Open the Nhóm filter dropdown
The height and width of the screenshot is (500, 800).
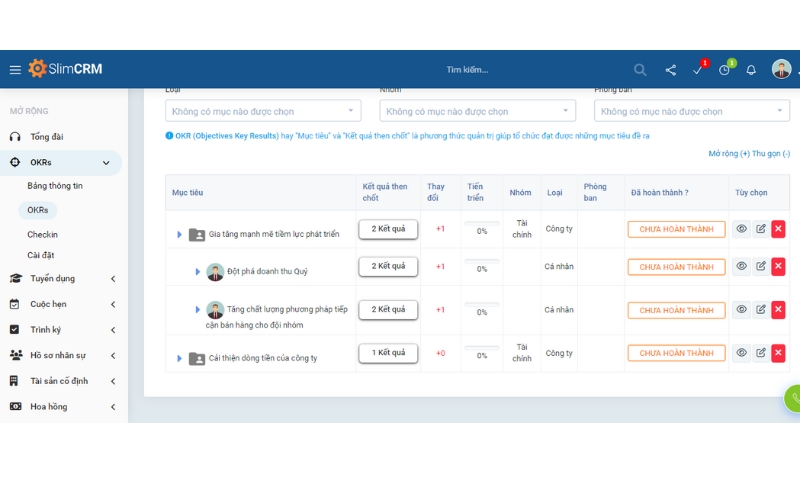coord(477,111)
